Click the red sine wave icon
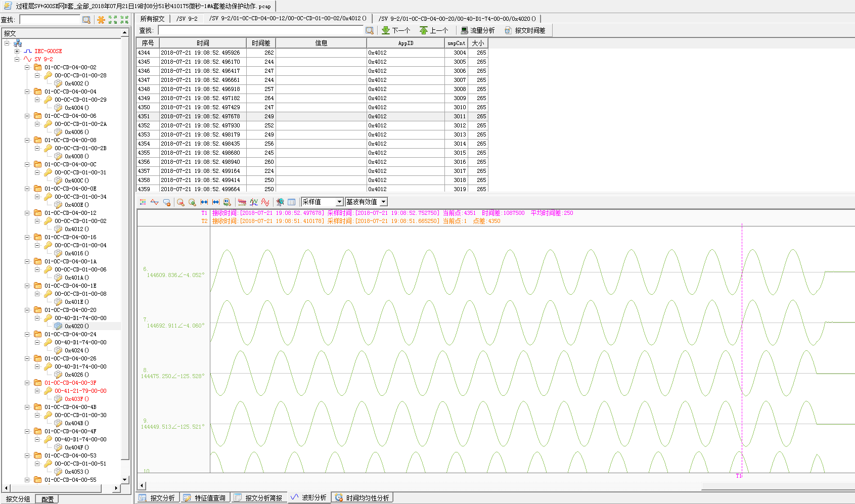 point(265,202)
